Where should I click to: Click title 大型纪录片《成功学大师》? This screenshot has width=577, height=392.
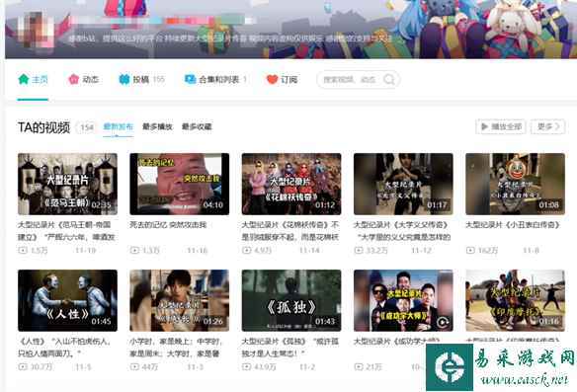click(397, 342)
